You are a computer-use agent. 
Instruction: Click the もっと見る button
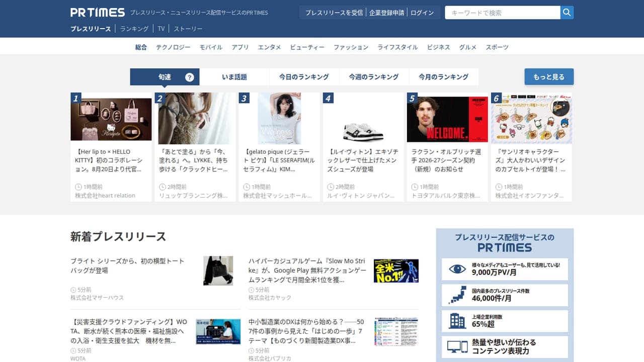[x=549, y=77]
